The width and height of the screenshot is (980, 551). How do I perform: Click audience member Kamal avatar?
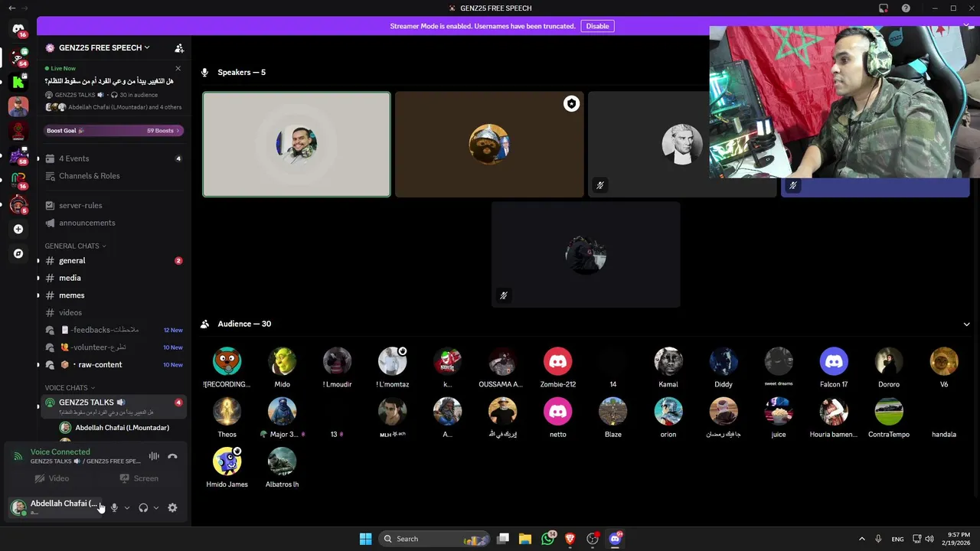click(668, 361)
